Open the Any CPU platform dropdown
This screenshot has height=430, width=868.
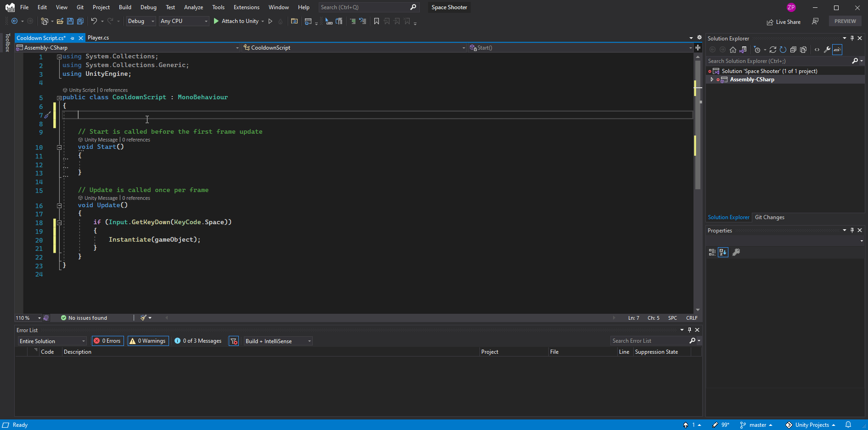(184, 21)
